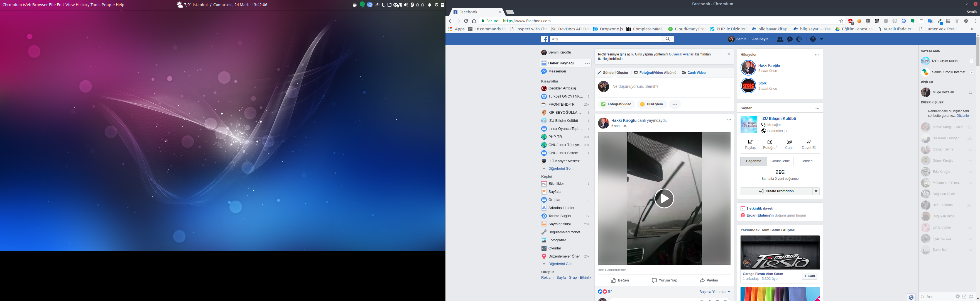Click the Facebook search magnifier
This screenshot has height=301, width=980.
coord(668,39)
